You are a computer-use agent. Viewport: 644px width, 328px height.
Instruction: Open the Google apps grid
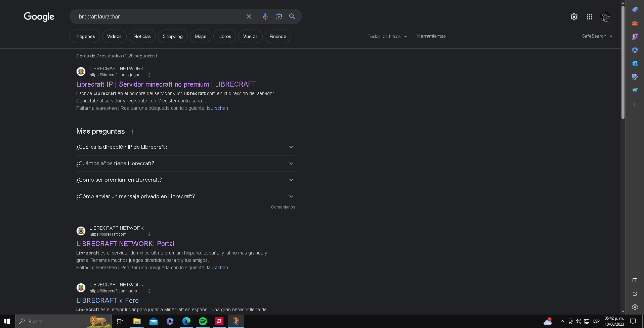[x=589, y=17]
